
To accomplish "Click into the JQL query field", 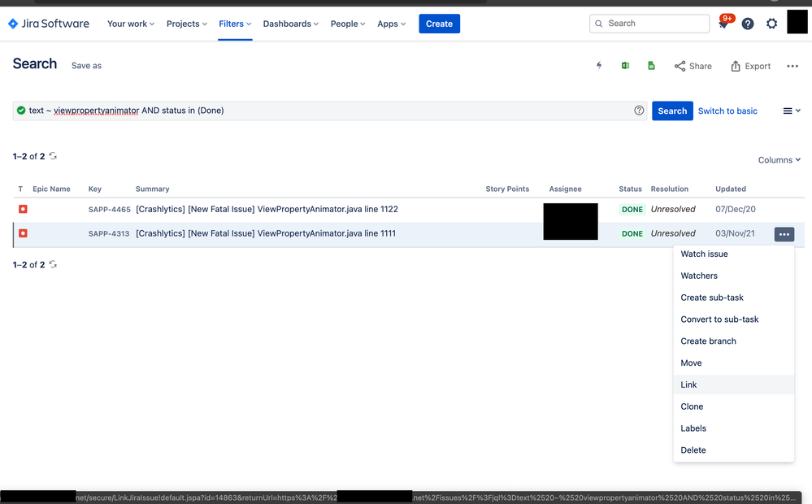I will pos(329,111).
